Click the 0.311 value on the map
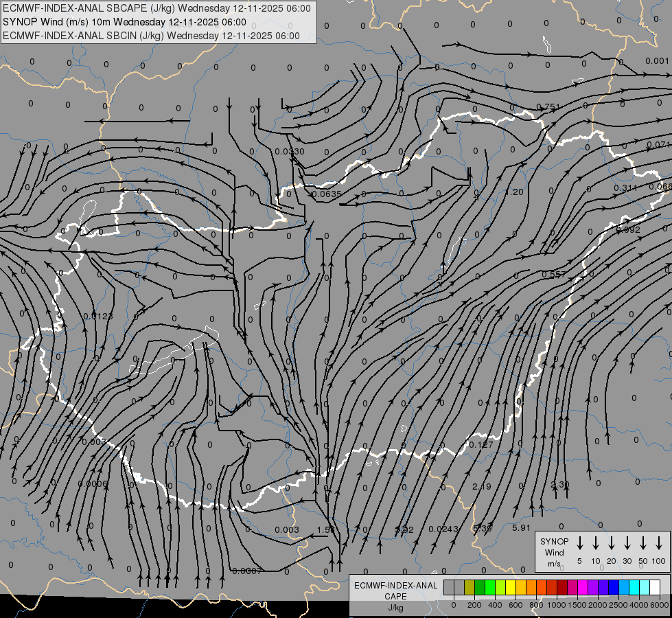672x618 pixels. [x=626, y=188]
